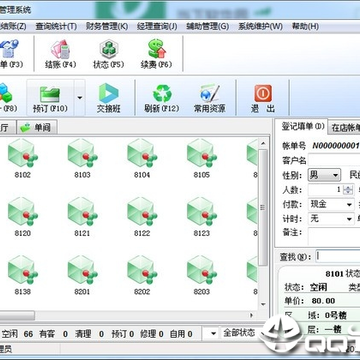Open the 付款 payment method dropdown
360x360 pixels.
click(331, 204)
